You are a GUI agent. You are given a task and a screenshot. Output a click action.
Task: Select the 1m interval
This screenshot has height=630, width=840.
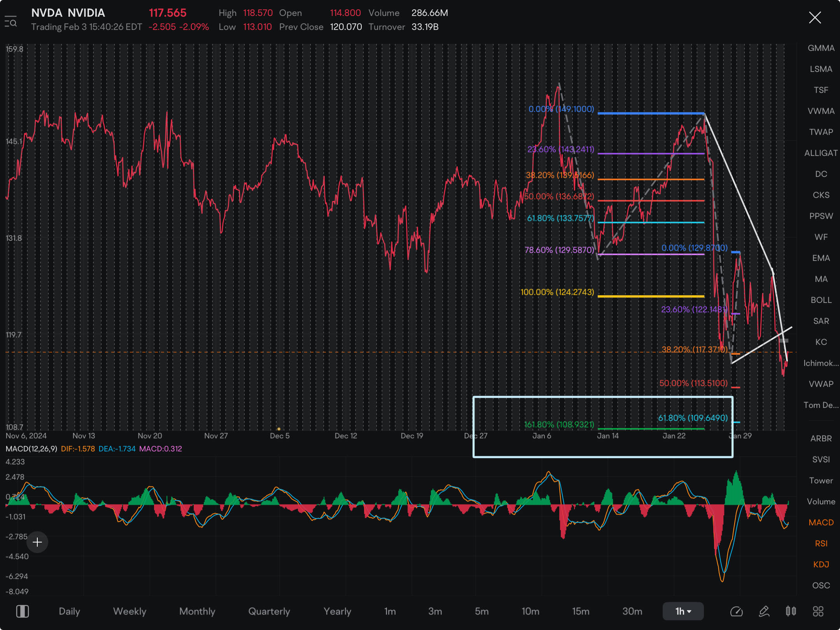tap(390, 611)
